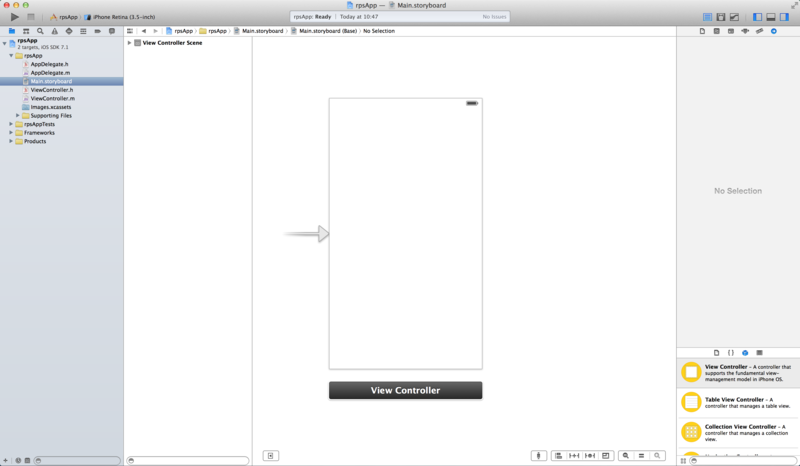Viewport: 800px width, 466px height.
Task: Show the Quick Help inspector
Action: [717, 31]
